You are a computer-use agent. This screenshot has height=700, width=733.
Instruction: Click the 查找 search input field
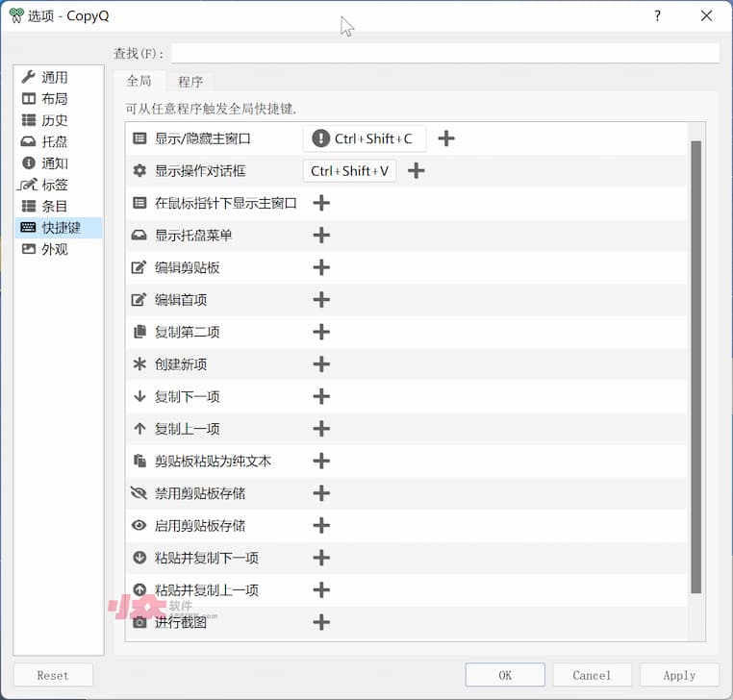click(x=445, y=53)
